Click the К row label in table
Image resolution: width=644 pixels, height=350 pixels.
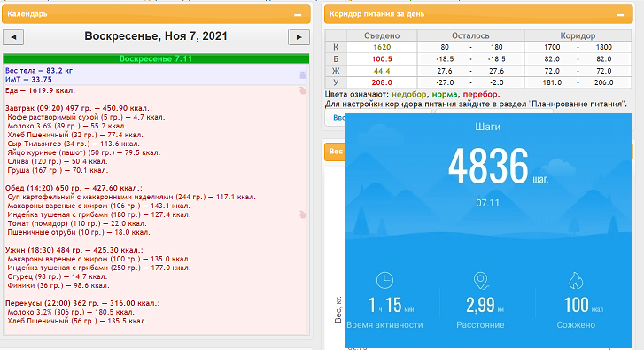pyautogui.click(x=336, y=47)
